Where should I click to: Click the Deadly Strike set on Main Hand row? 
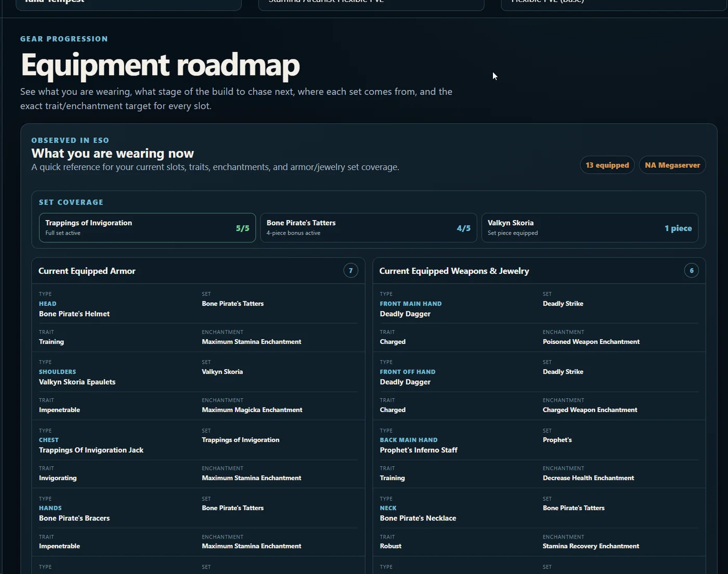coord(563,304)
